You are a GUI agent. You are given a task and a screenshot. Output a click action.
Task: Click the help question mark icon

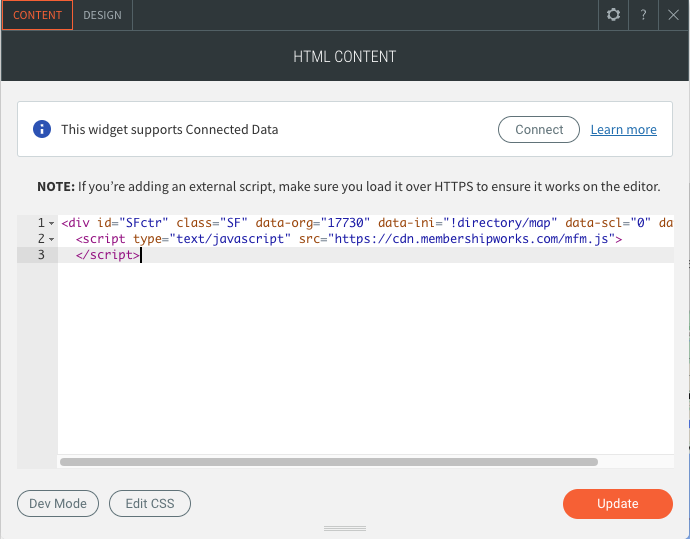[644, 15]
